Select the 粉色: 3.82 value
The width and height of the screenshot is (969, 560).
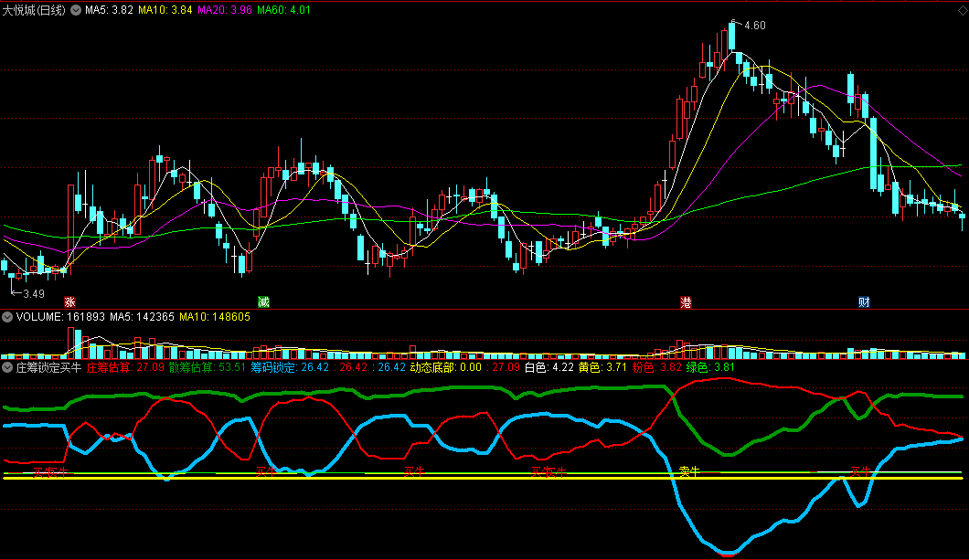tap(657, 367)
